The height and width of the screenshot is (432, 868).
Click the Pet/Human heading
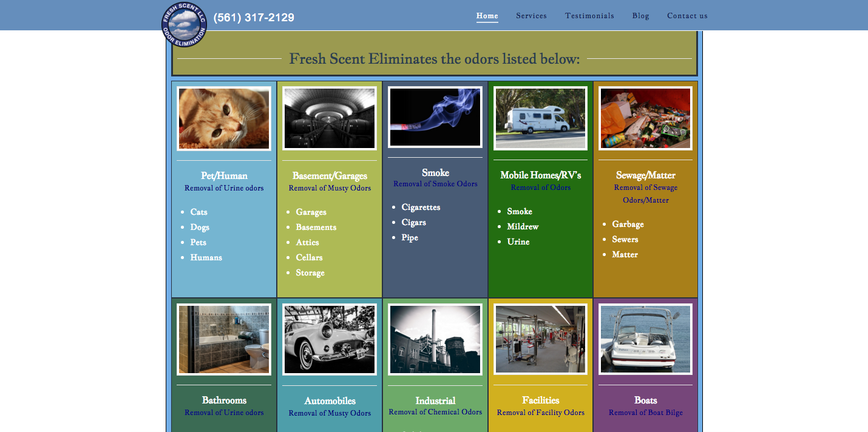coord(224,176)
